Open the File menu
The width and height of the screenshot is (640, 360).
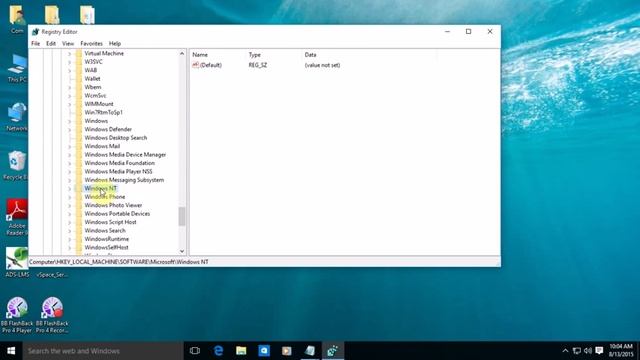coord(36,43)
